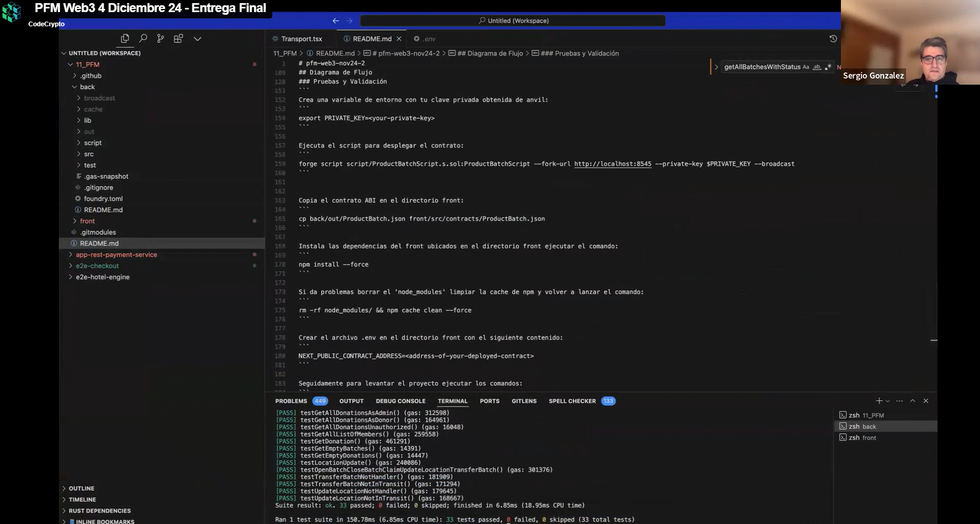Expand the script folder
980x524 pixels.
pos(93,143)
